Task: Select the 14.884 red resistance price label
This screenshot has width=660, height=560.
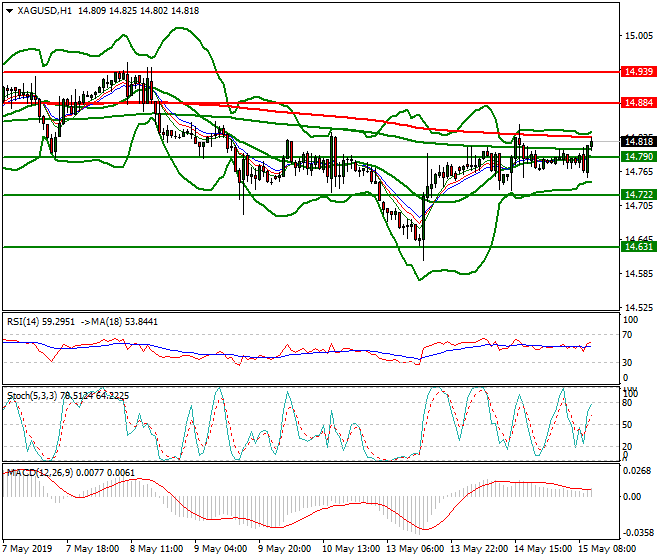Action: 639,103
